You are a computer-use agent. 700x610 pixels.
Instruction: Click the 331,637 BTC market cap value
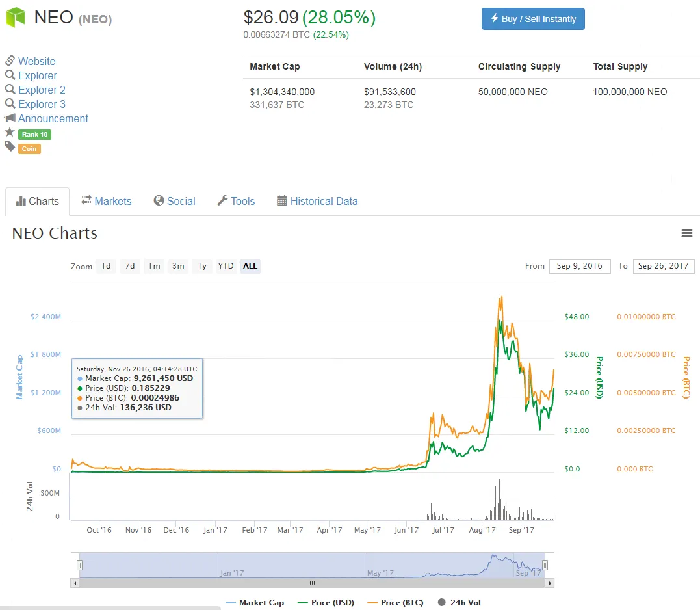pos(277,105)
